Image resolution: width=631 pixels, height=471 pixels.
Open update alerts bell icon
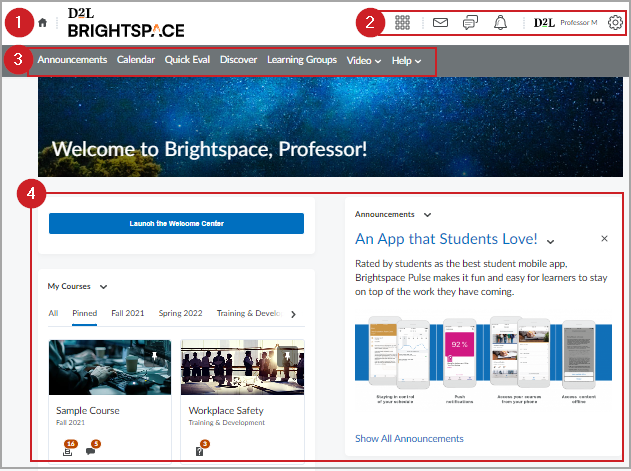point(500,23)
